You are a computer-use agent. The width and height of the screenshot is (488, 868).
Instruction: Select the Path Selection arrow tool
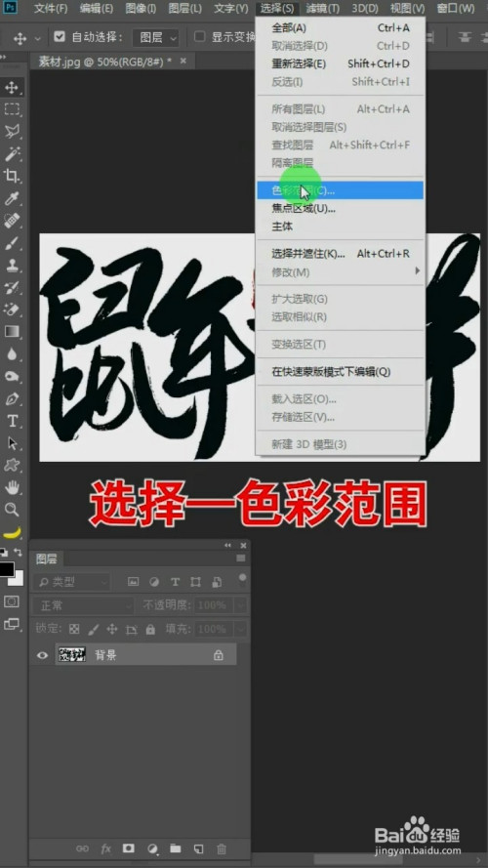click(12, 443)
